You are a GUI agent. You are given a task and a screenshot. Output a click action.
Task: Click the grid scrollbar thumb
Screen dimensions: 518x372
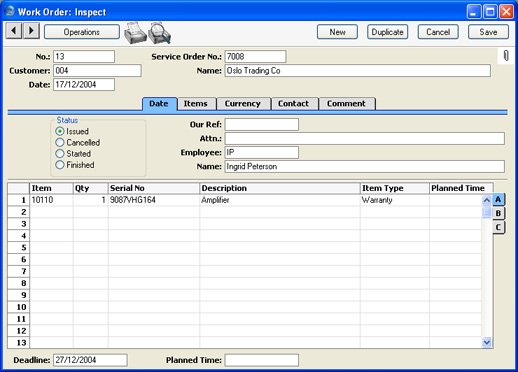point(487,212)
